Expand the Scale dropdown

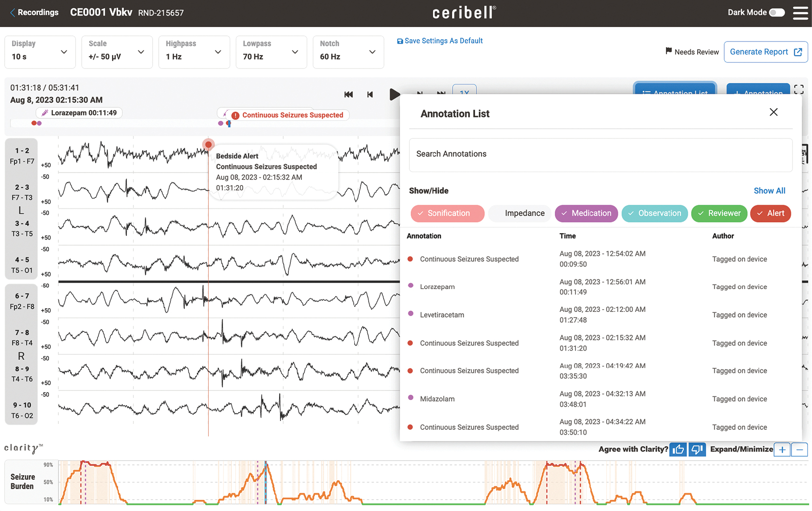tap(117, 52)
